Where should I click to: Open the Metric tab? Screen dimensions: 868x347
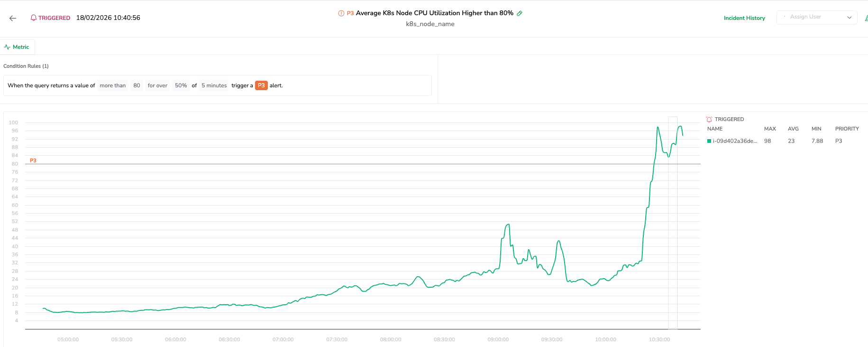click(18, 47)
